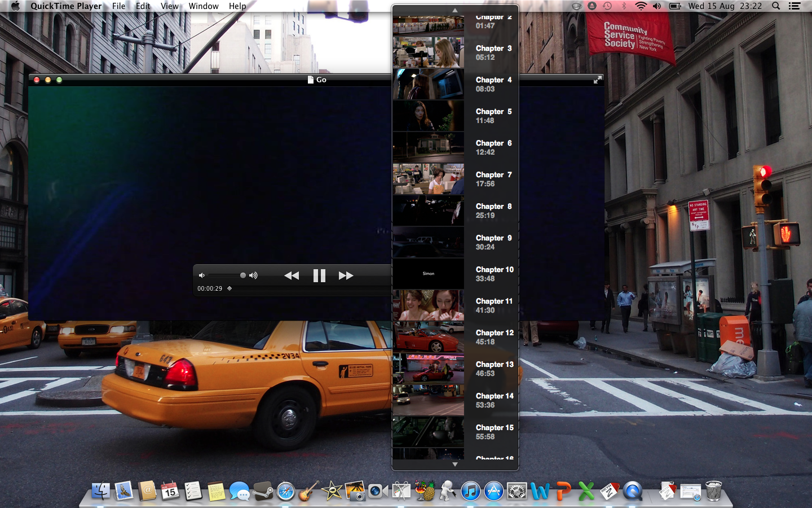Open iTunes in the Dock

[470, 491]
